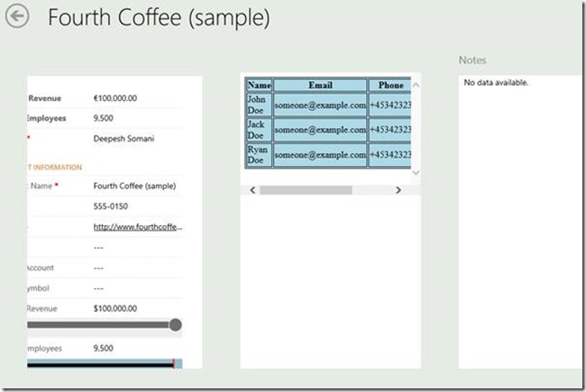Click left arrow of horizontal scrollbar
586x392 pixels.
tap(252, 190)
